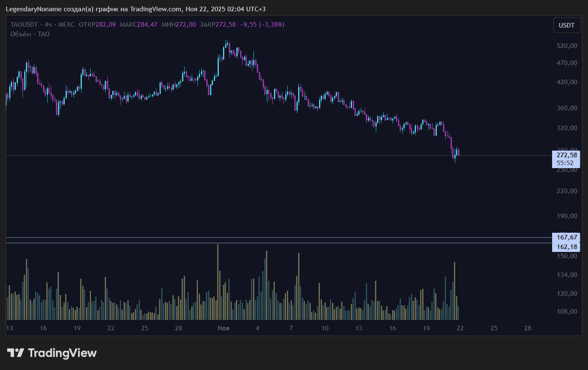Screen dimensions: 588x370
Task: Click the 162,18 price line label
Action: [566, 247]
